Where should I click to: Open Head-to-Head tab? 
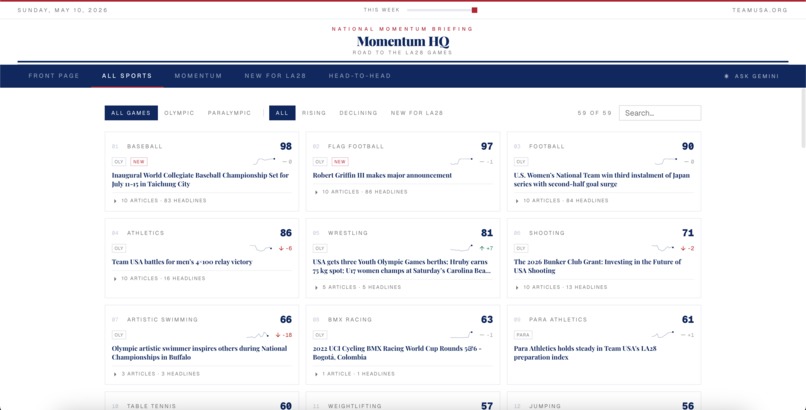click(360, 76)
